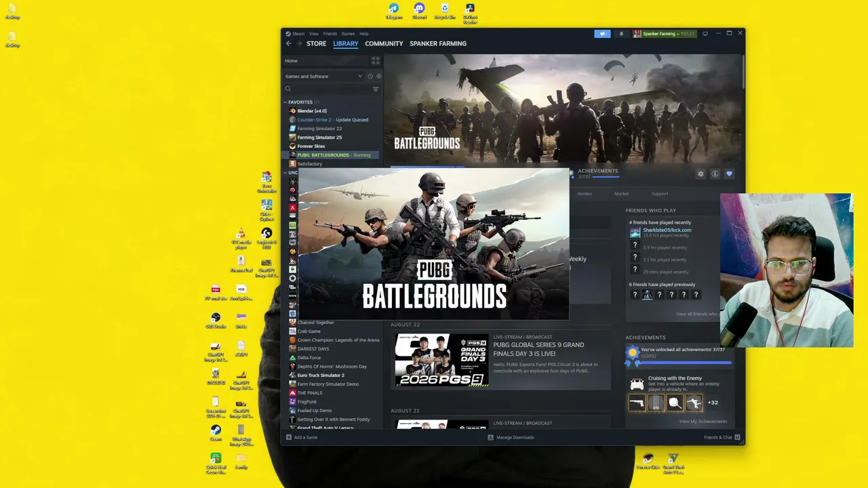
Task: Open PGS 9 Grand Finals Day 3 thumbnail
Action: click(x=441, y=360)
